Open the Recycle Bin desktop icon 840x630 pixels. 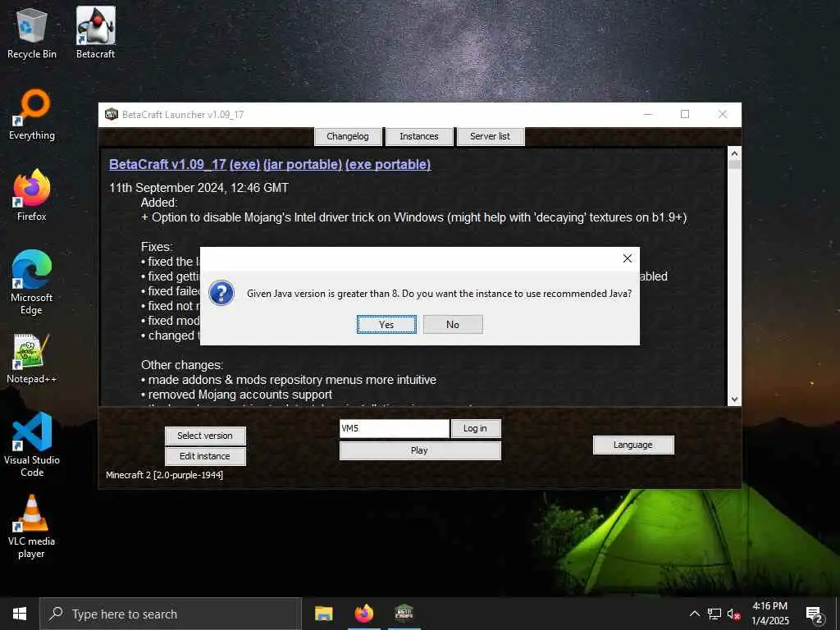(32, 33)
